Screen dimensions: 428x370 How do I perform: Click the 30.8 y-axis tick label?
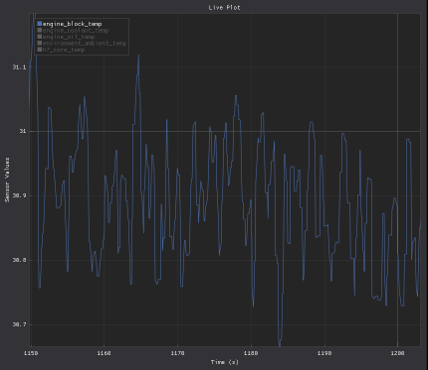point(19,260)
